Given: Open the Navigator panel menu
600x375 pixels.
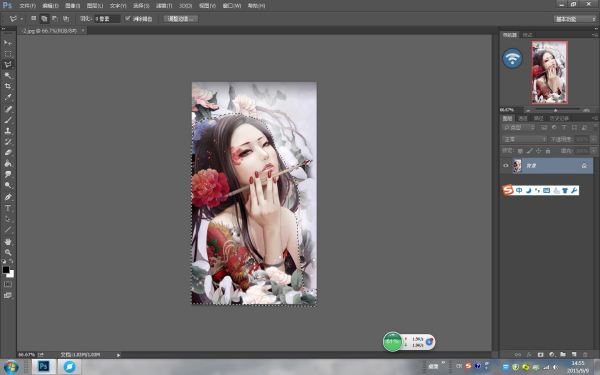Looking at the screenshot, I should [594, 35].
